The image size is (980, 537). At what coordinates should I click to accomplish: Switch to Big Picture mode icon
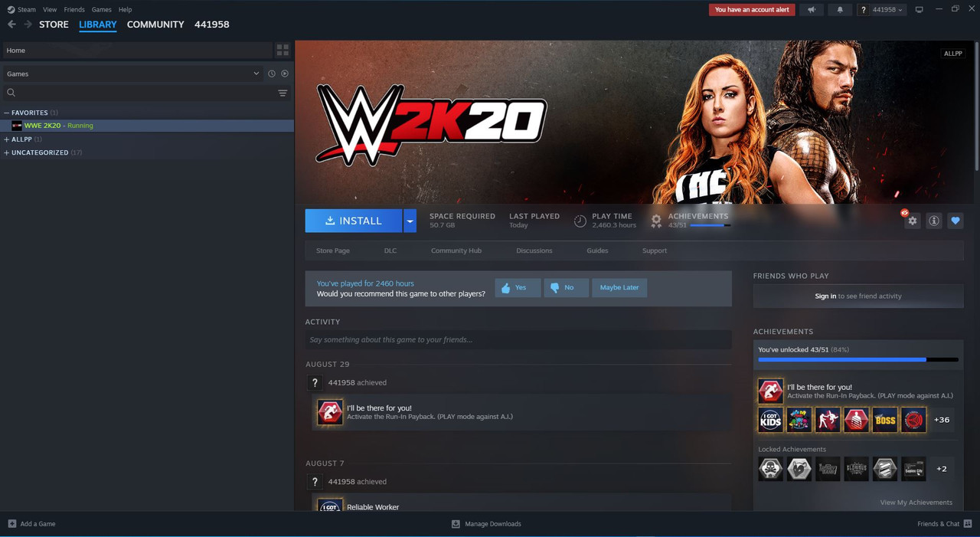point(920,10)
